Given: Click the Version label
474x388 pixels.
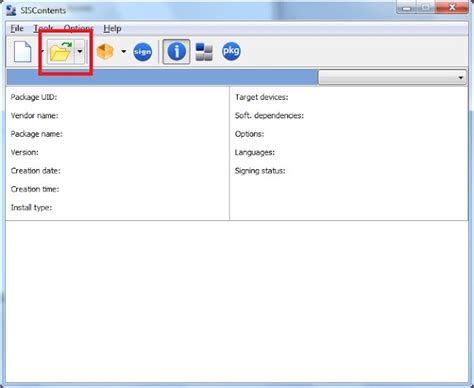Looking at the screenshot, I should pos(24,152).
